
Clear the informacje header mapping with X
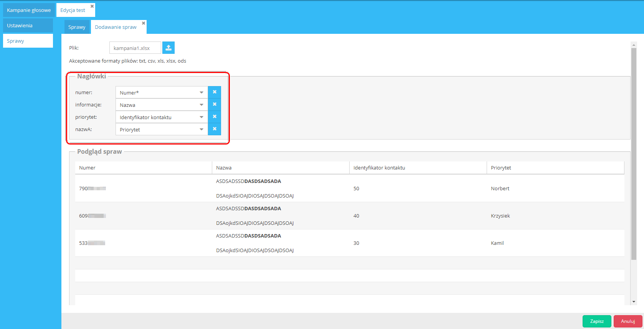tap(215, 105)
